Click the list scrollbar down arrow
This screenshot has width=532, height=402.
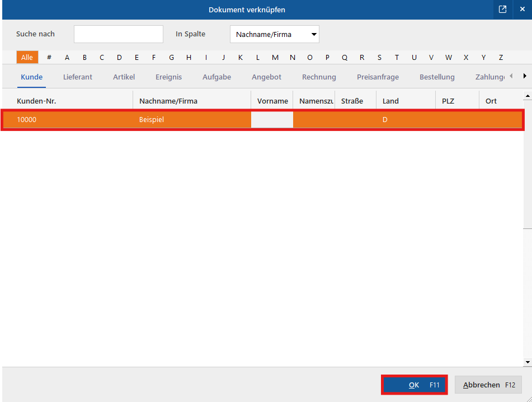coord(528,362)
